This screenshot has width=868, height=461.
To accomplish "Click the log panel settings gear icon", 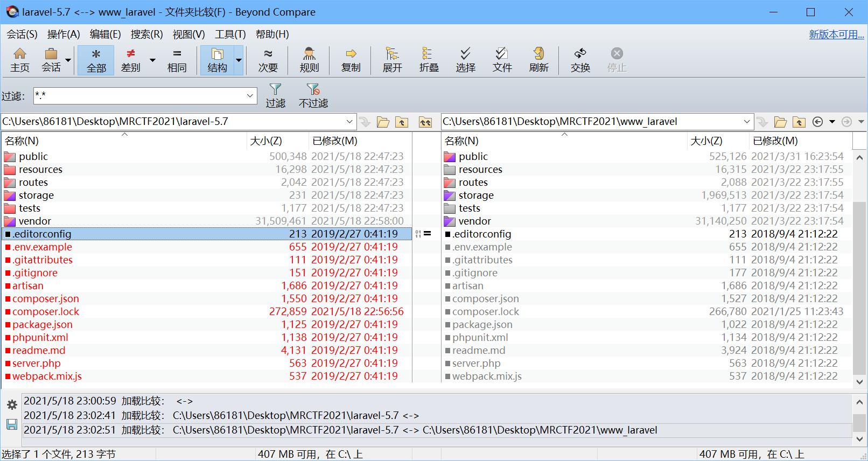I will coord(11,404).
